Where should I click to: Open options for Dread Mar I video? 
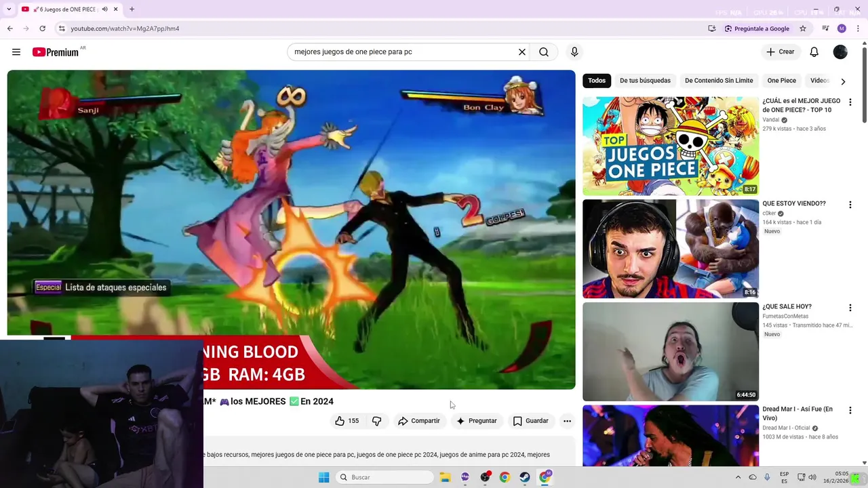tap(850, 411)
